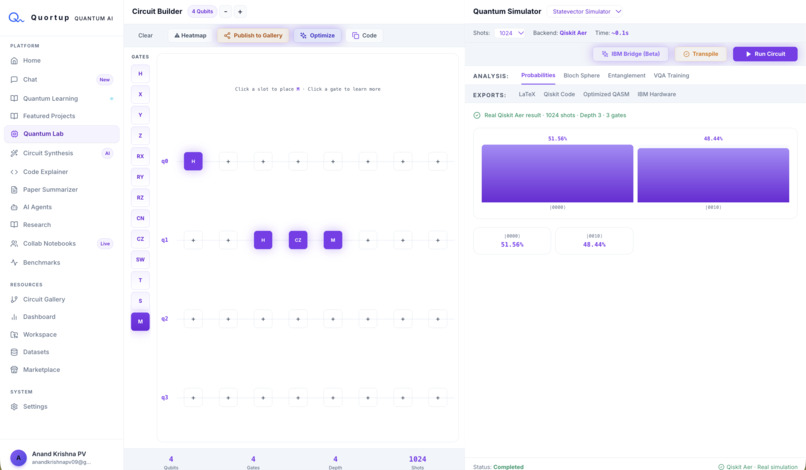Increase qubit count with plus button
Viewport: 806px width, 470px height.
point(240,12)
